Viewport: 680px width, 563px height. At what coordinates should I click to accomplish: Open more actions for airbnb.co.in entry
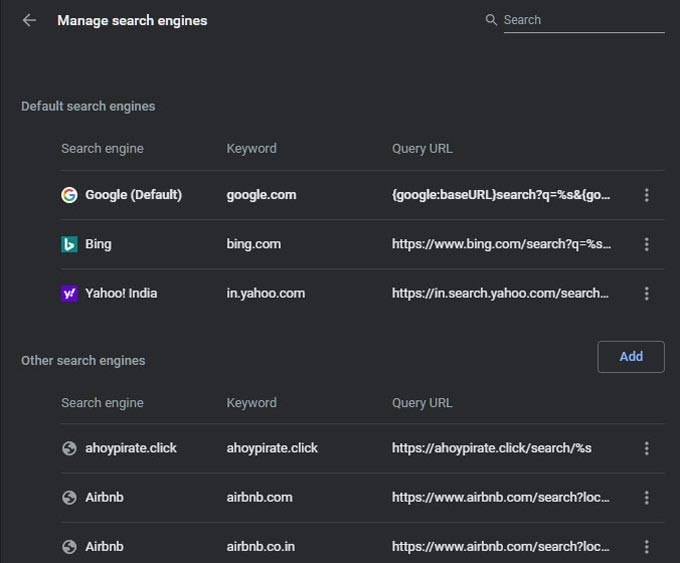pos(646,547)
